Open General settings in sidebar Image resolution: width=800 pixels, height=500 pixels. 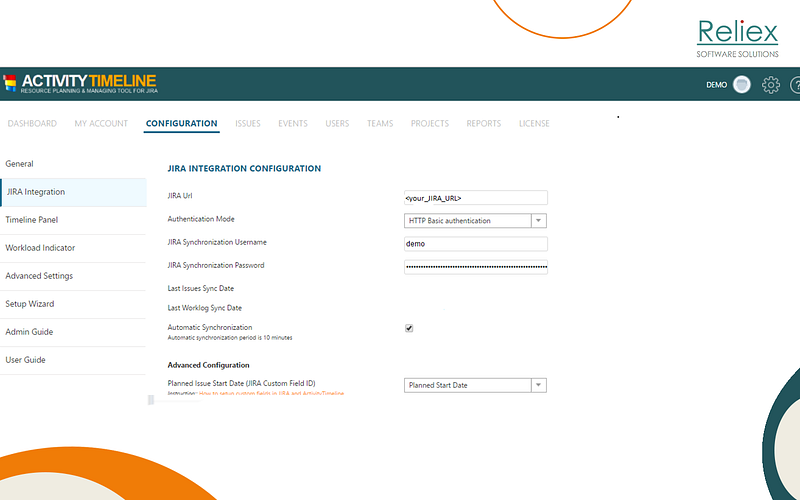point(73,164)
